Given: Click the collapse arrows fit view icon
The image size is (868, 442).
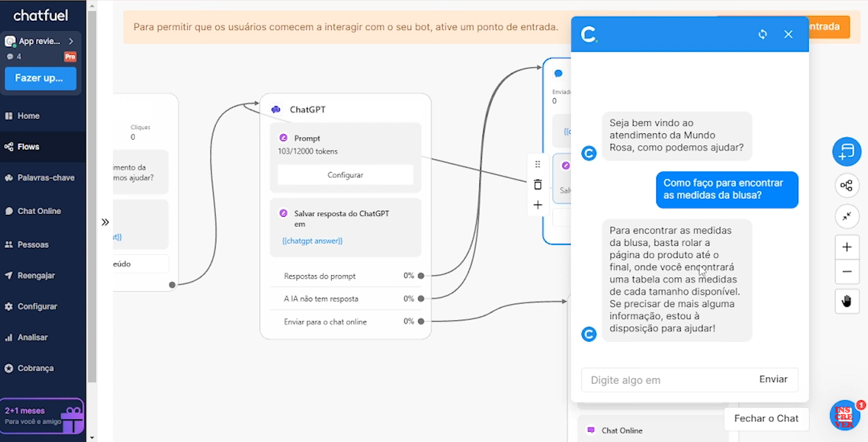Looking at the screenshot, I should coord(846,216).
